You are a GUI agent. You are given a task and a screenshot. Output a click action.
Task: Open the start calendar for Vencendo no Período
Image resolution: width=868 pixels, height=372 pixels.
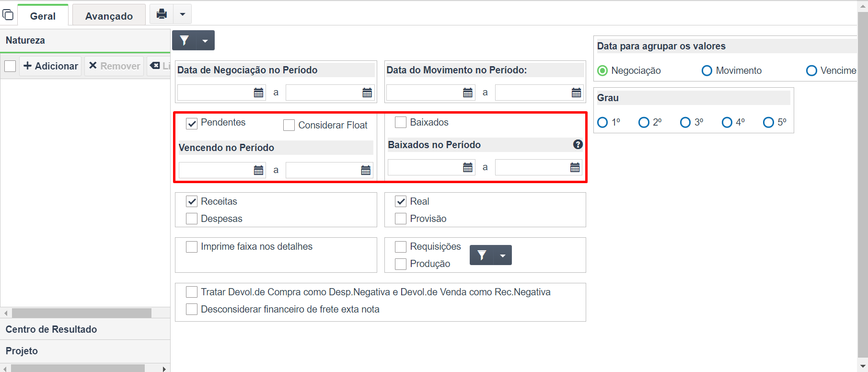click(258, 170)
